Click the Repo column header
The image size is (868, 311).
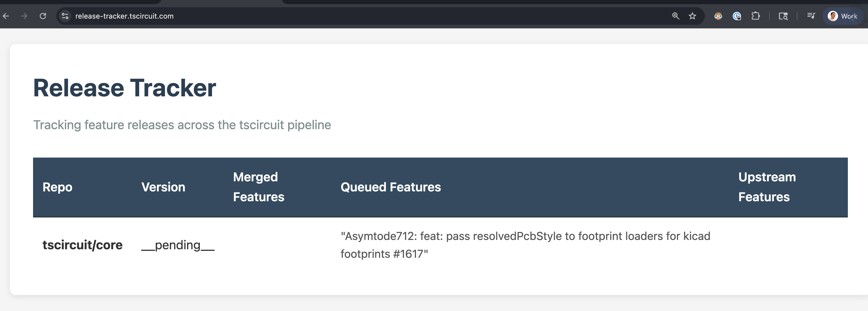57,187
